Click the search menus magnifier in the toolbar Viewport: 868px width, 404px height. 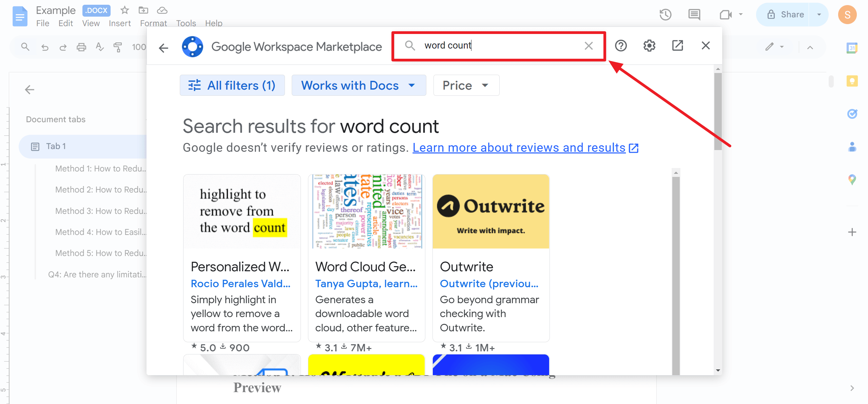(25, 47)
